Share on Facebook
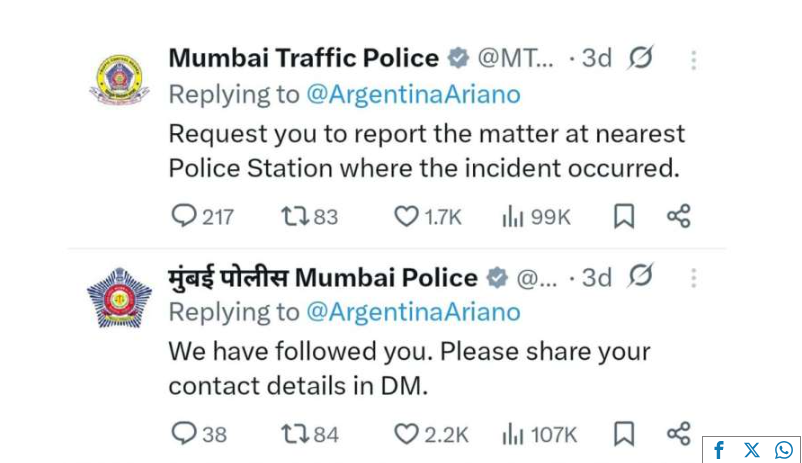The height and width of the screenshot is (463, 802). (x=719, y=450)
